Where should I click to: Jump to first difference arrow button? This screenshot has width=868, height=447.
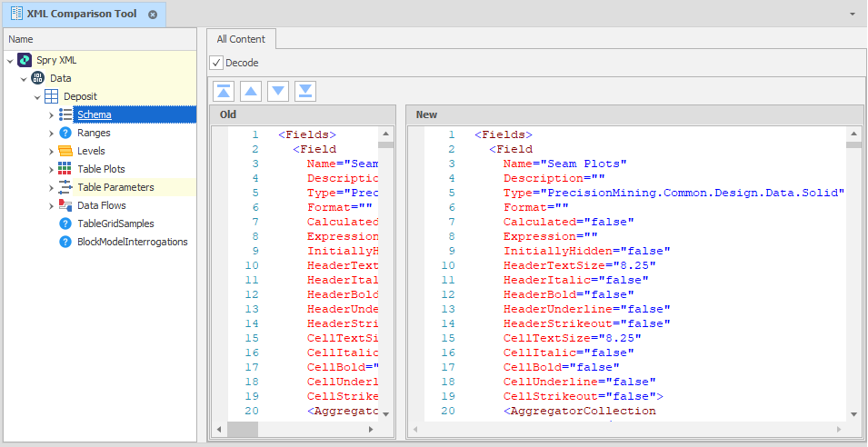click(x=224, y=91)
